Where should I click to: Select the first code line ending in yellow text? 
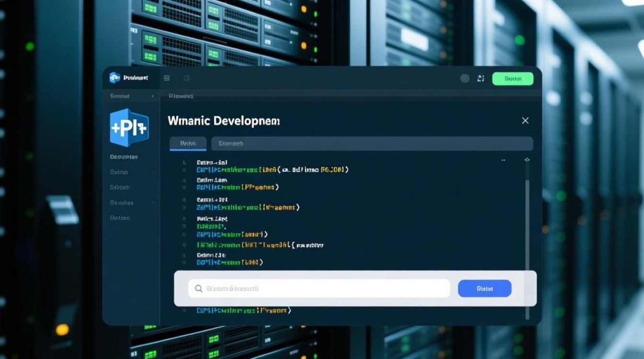(272, 169)
